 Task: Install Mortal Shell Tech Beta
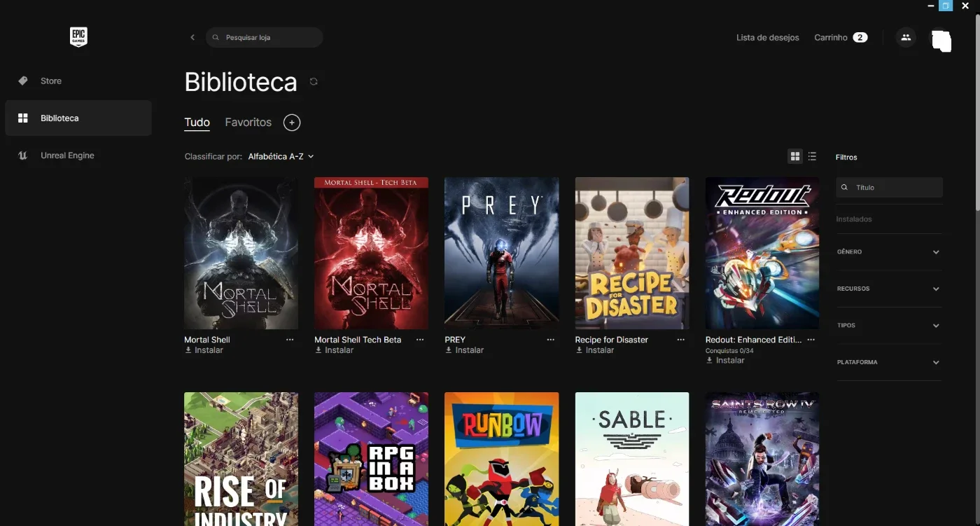pyautogui.click(x=334, y=350)
